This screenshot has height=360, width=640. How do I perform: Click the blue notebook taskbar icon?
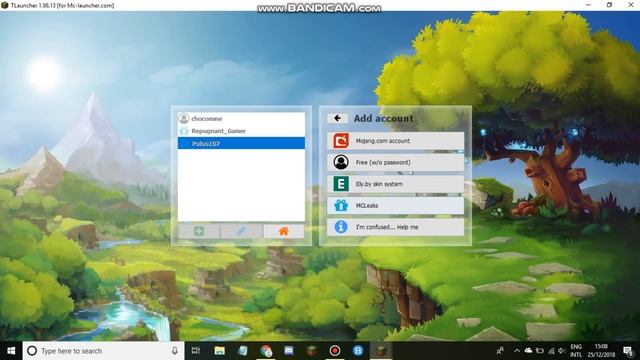243,351
